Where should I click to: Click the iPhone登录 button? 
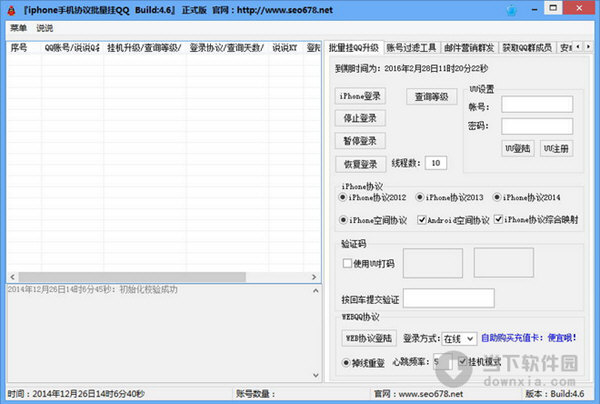[360, 96]
